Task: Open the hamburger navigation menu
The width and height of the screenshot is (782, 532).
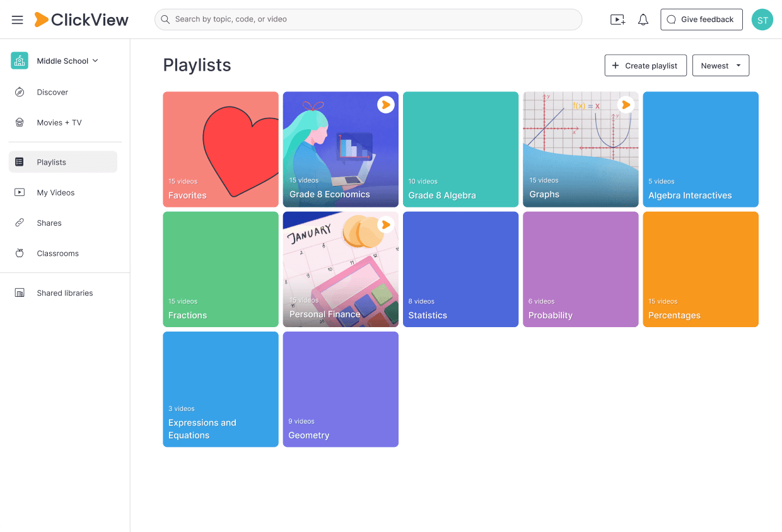Action: 18,20
